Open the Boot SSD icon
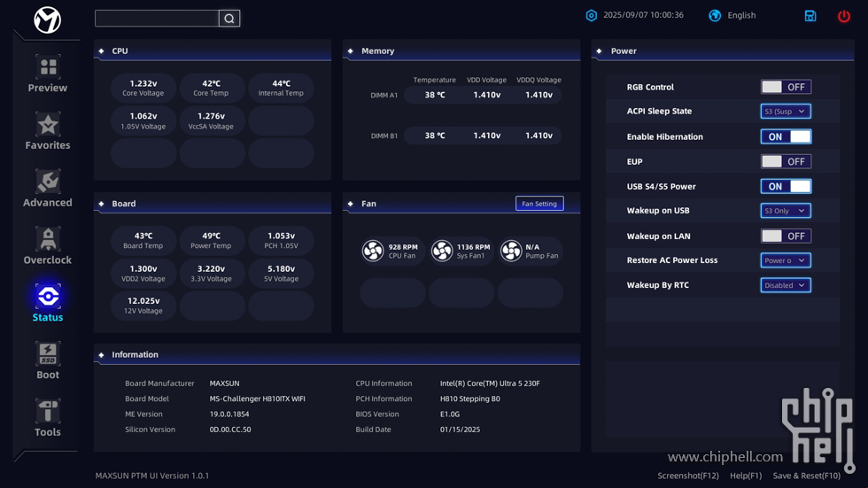 click(x=48, y=354)
